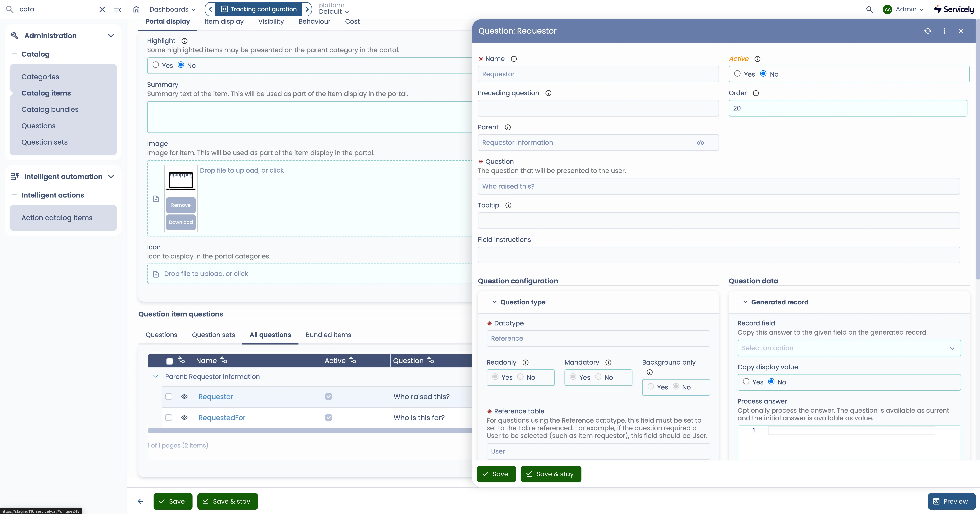Sort the table by Active column
The width and height of the screenshot is (980, 514).
tap(353, 360)
